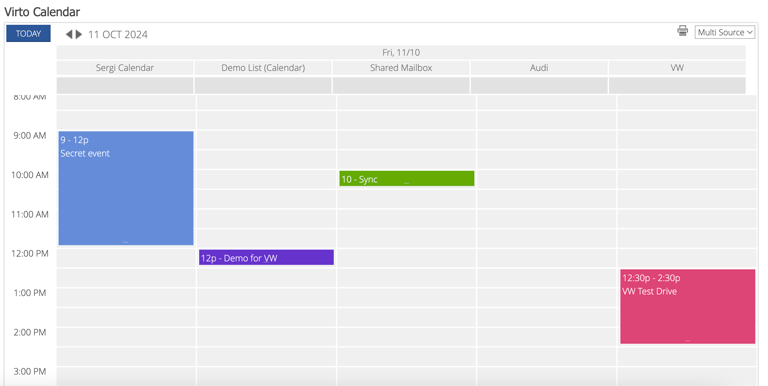Select the Shared Mailbox column header
The width and height of the screenshot is (768, 386).
point(401,68)
